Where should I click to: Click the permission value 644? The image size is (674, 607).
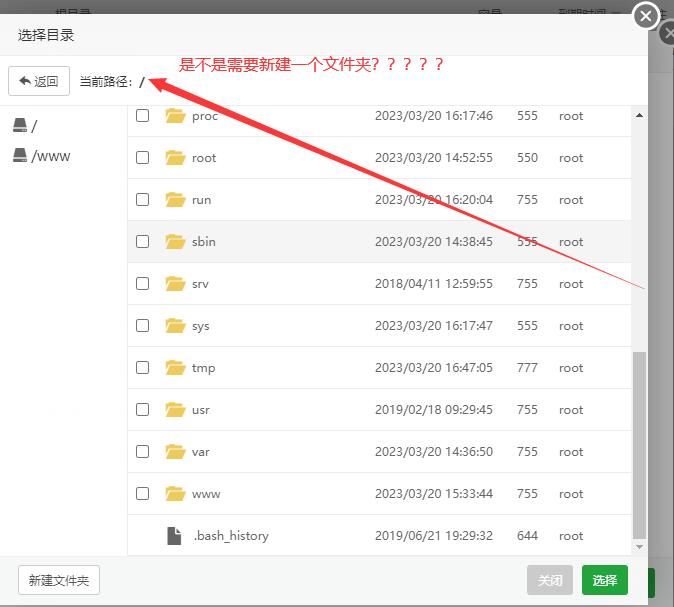point(527,536)
